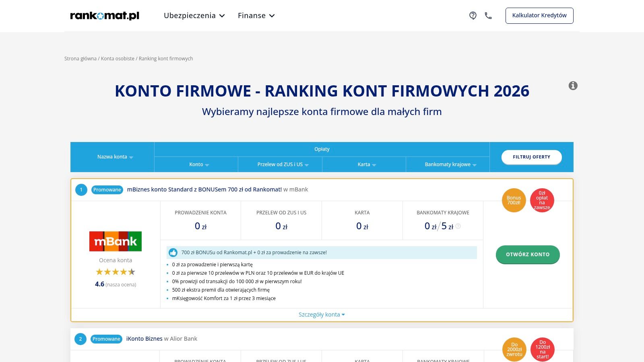Click the PROWADZENIE KONTA 0 zł value in the mBank offer

pos(200,226)
